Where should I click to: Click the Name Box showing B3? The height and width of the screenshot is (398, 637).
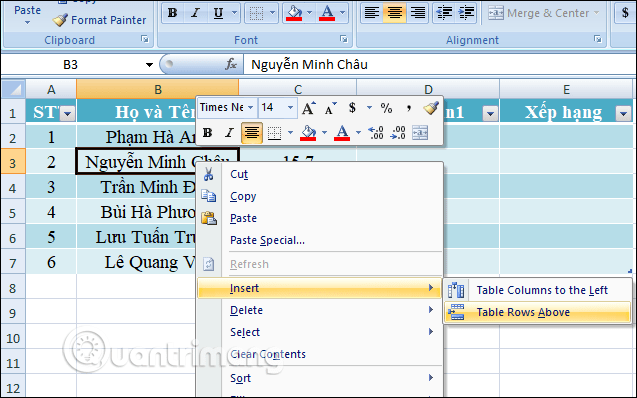point(71,65)
